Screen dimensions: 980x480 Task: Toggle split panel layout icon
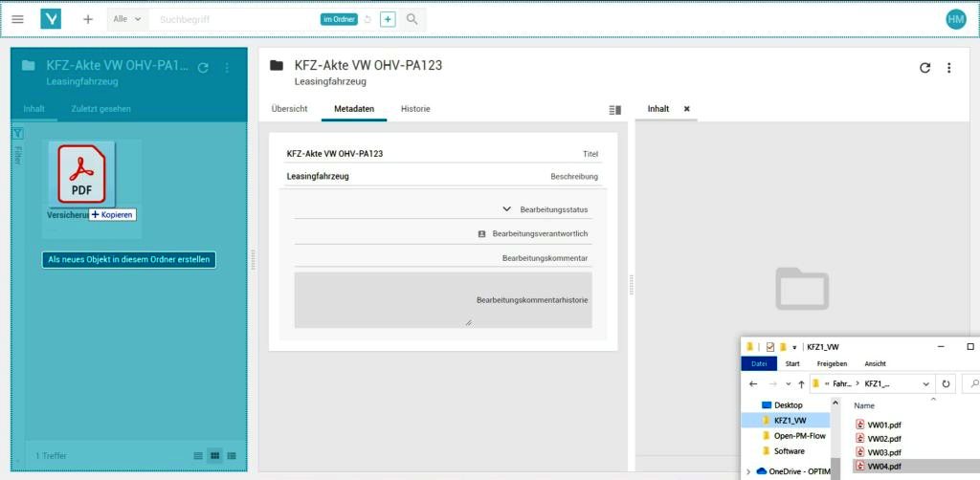[615, 110]
